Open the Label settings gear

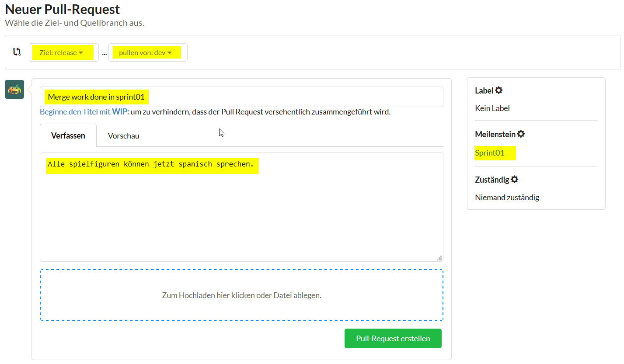(x=499, y=90)
